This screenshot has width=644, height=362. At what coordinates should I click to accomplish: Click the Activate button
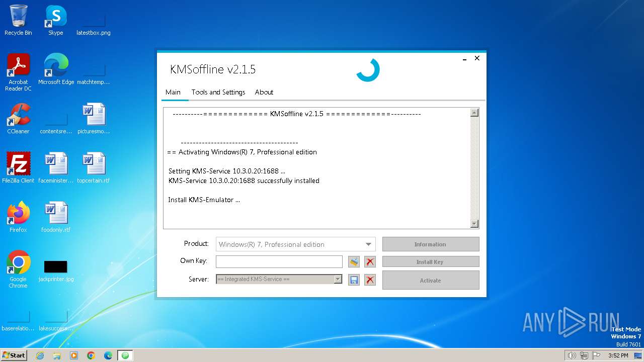(x=431, y=281)
